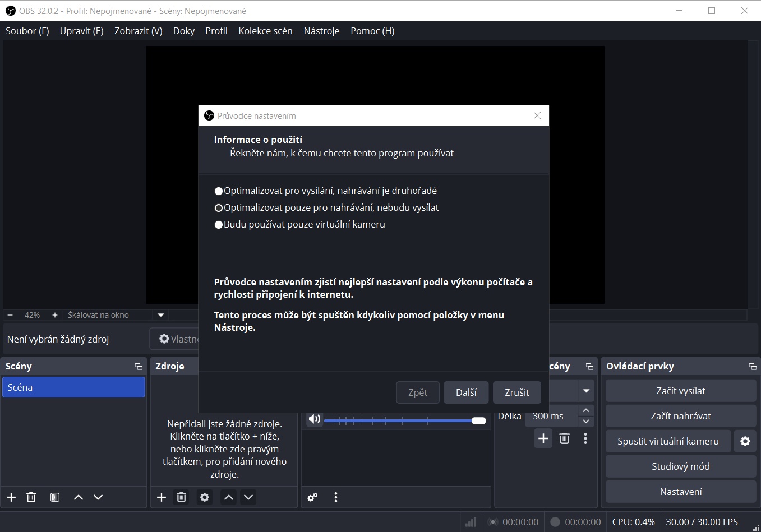The width and height of the screenshot is (761, 532).
Task: Click the Další button in wizard
Action: tap(466, 392)
